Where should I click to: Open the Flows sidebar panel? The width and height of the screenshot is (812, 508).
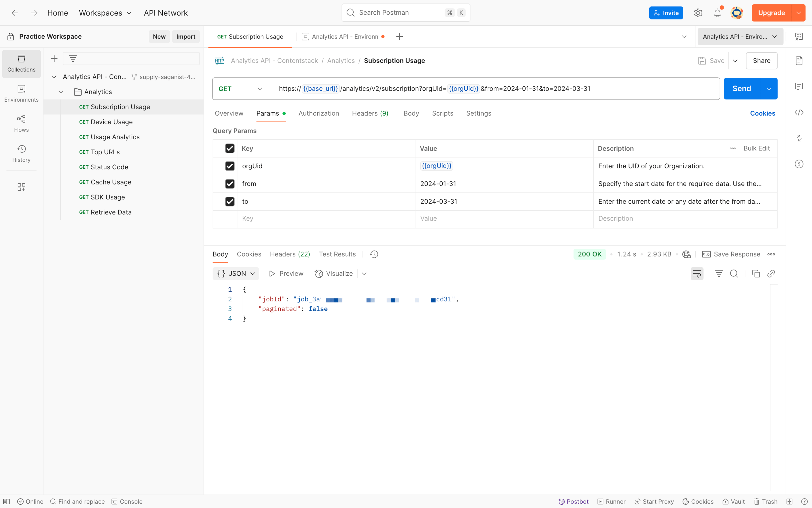(x=22, y=124)
